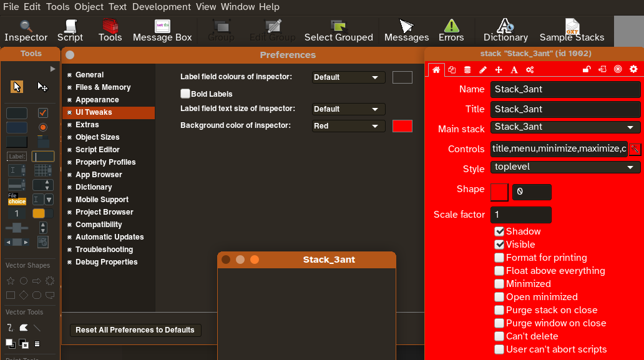Open the inspector's advanced gears tab
The image size is (644, 360).
pyautogui.click(x=530, y=70)
